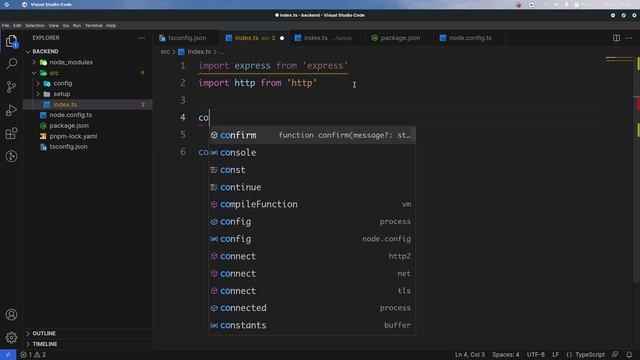
Task: Select connect suggestion from net
Action: click(312, 274)
